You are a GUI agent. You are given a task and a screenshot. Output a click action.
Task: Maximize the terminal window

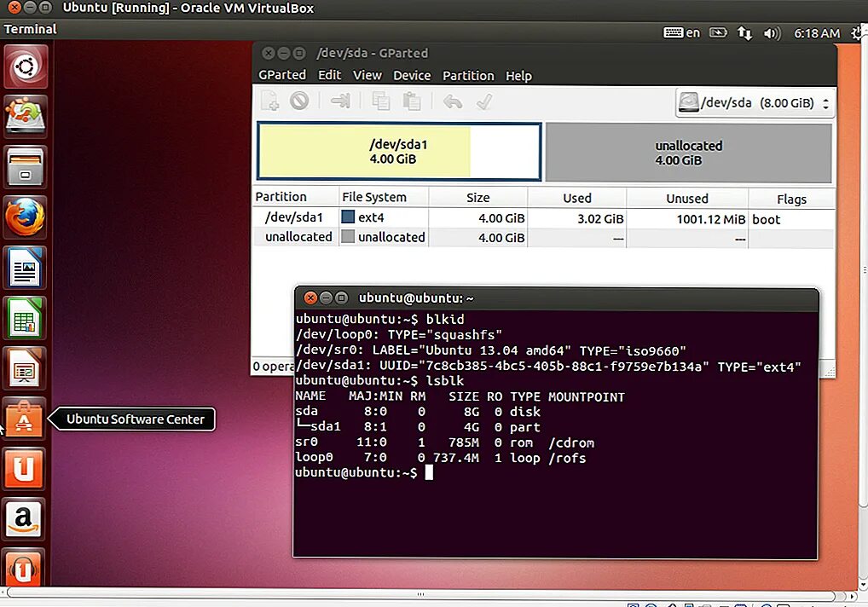342,298
